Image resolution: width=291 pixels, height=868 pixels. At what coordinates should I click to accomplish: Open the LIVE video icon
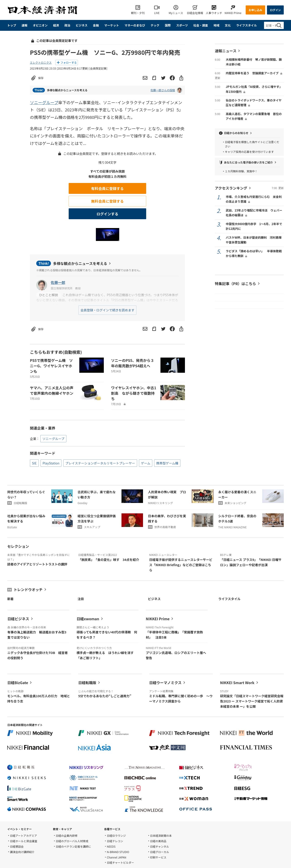(x=157, y=7)
